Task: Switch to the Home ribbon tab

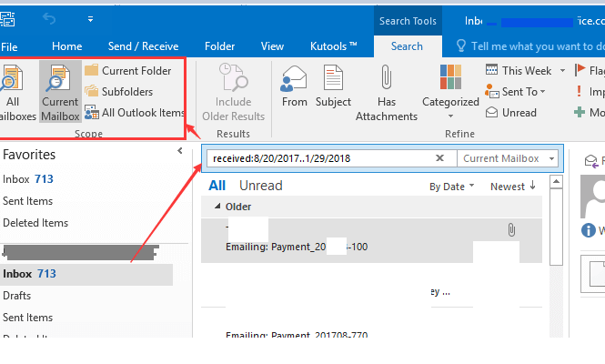Action: [66, 46]
